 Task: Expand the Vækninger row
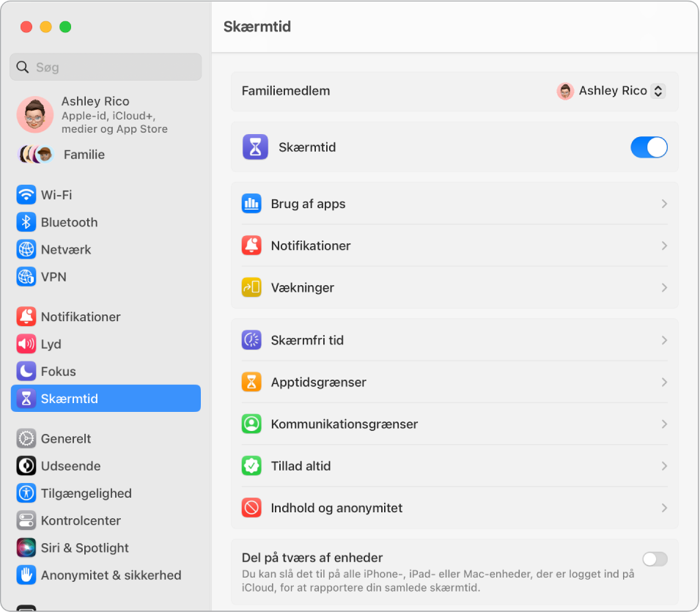454,287
